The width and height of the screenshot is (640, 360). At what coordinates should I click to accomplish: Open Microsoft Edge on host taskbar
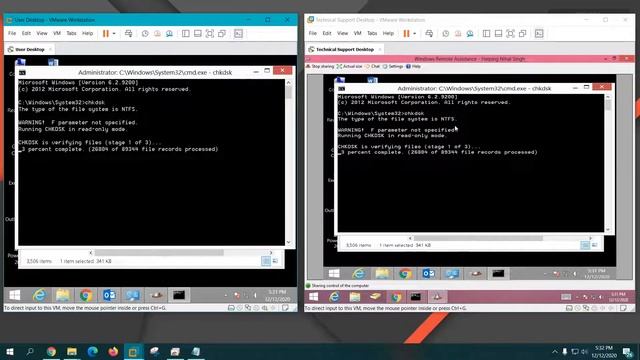[93, 351]
